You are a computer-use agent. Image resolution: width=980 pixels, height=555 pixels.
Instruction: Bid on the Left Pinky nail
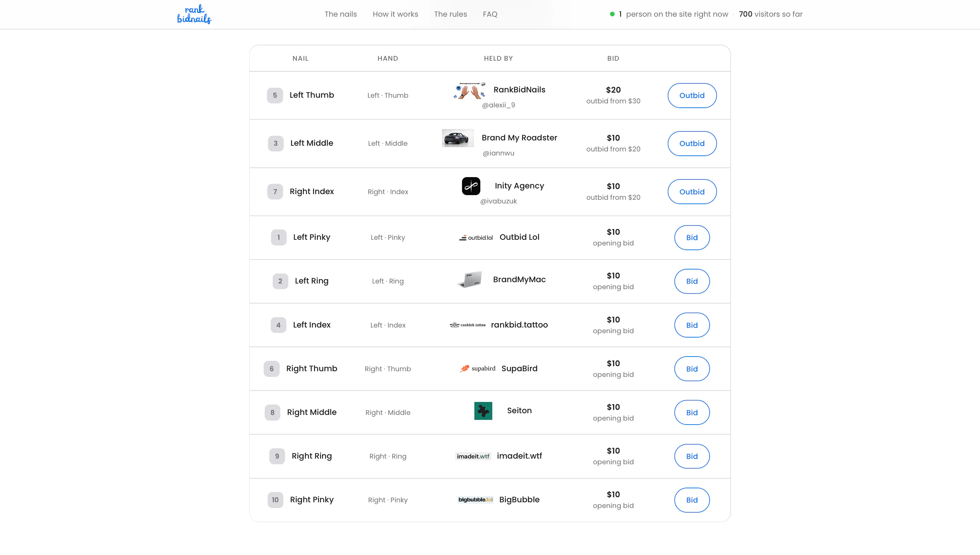(692, 237)
